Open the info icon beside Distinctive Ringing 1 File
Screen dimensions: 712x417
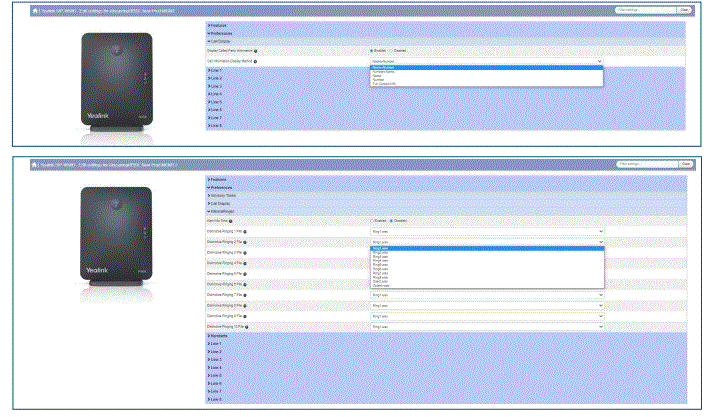click(x=245, y=232)
